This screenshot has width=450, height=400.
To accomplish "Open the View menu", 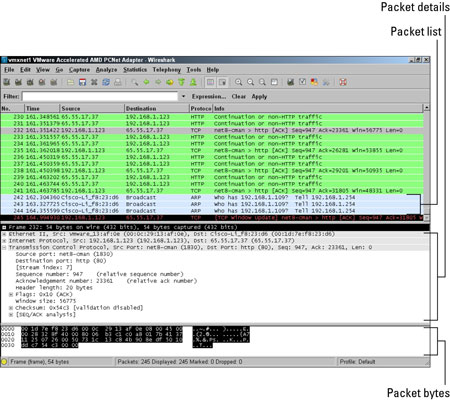I will pos(43,70).
